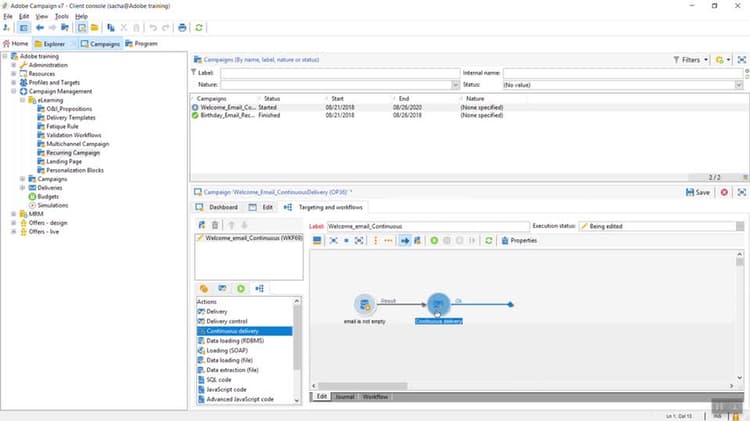
Task: Start the workflow with green play icon
Action: (434, 241)
